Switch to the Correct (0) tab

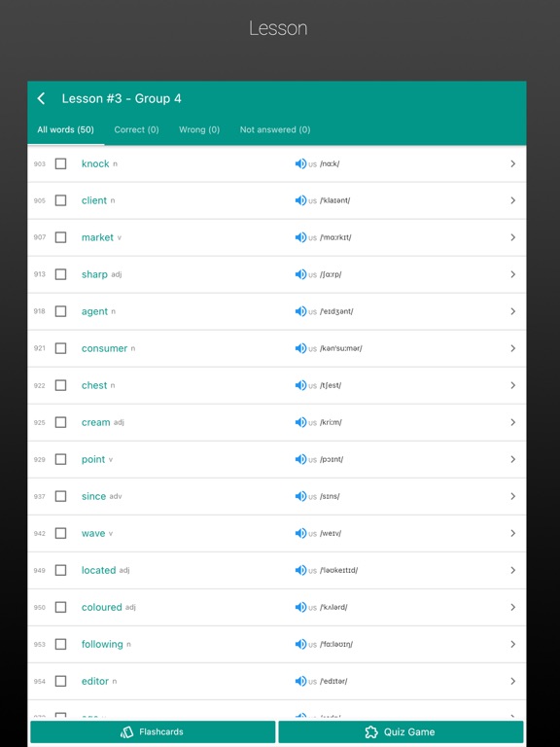[137, 129]
